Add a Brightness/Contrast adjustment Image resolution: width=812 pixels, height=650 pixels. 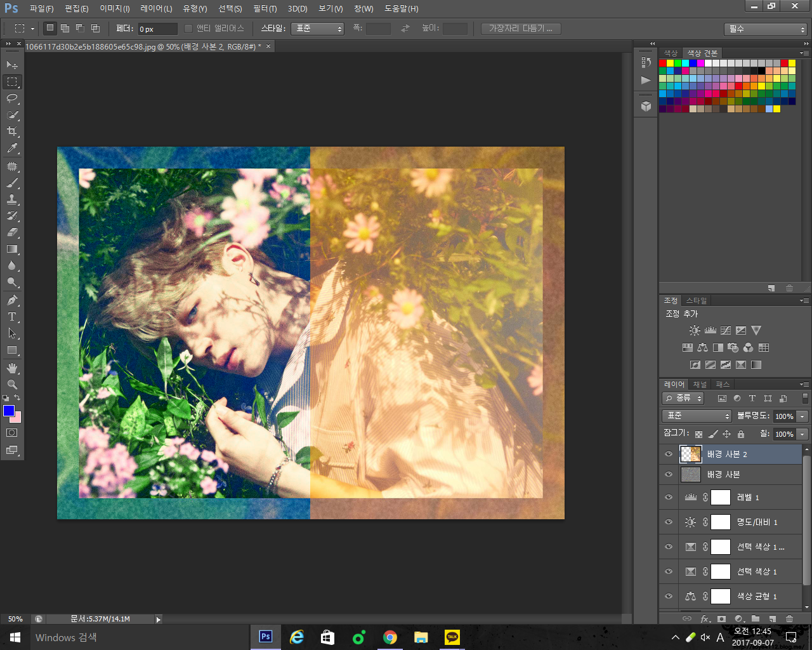pos(695,330)
